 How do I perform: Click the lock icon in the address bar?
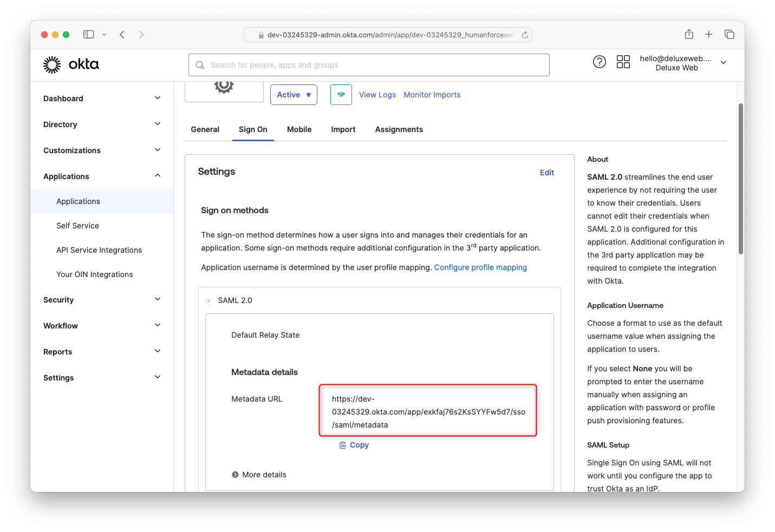[261, 35]
